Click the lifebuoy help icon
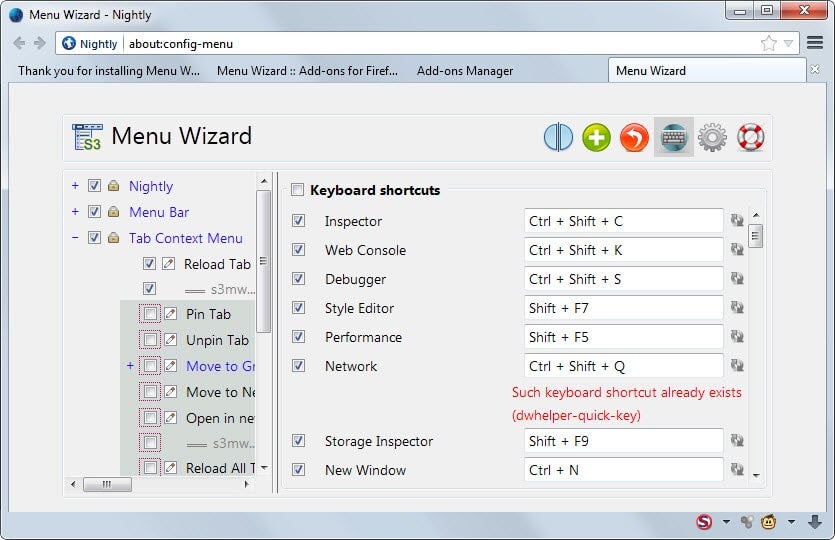This screenshot has height=540, width=835. [x=750, y=137]
